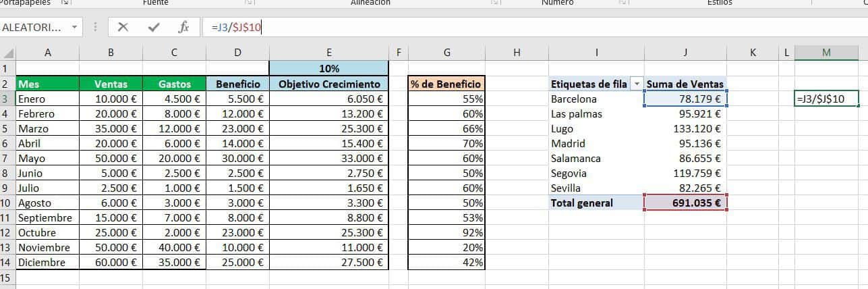Click cell with 78.179 € for Barcelona
The width and height of the screenshot is (868, 289).
pyautogui.click(x=685, y=99)
